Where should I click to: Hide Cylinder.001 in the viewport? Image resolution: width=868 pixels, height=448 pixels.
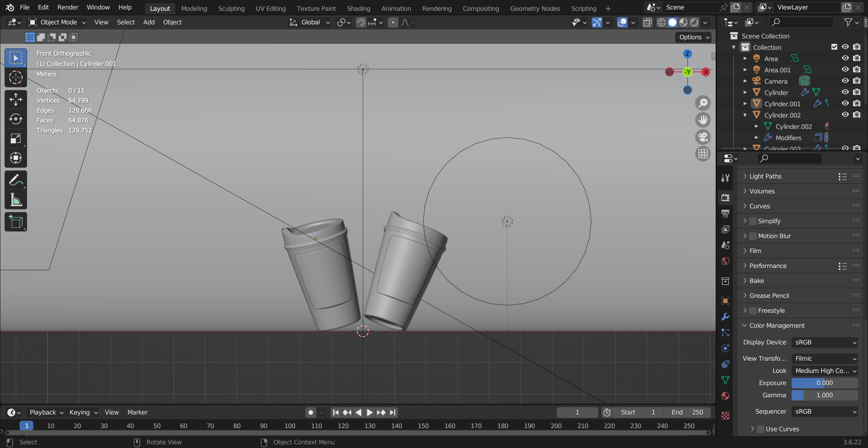845,104
